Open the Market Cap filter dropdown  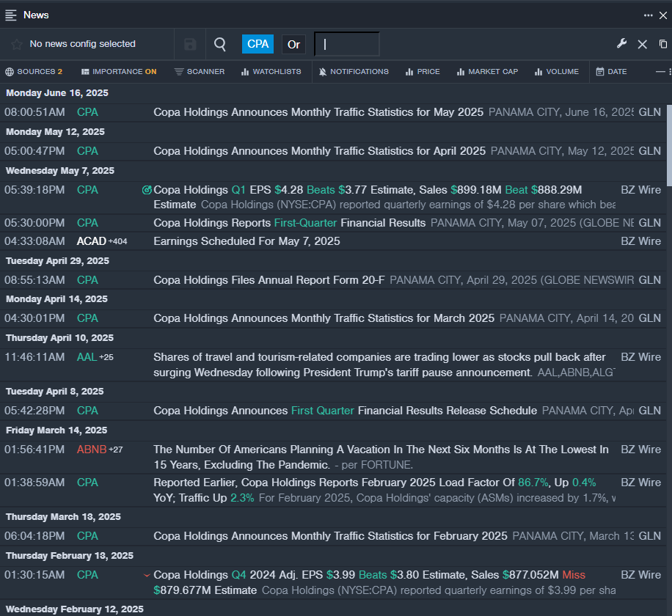coord(487,72)
